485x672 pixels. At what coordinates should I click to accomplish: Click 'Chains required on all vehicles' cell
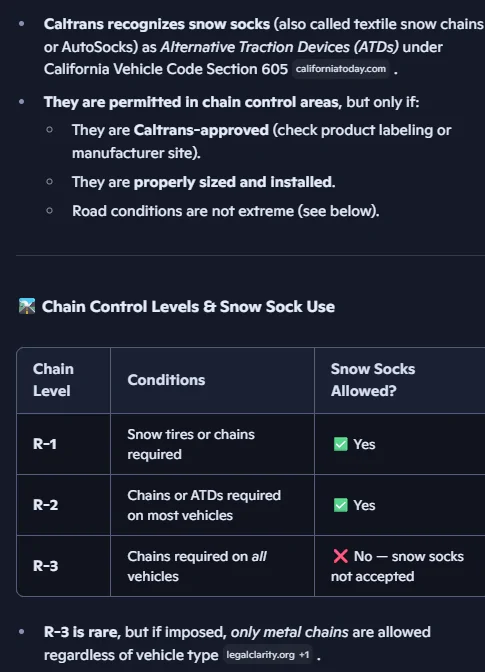pyautogui.click(x=212, y=566)
